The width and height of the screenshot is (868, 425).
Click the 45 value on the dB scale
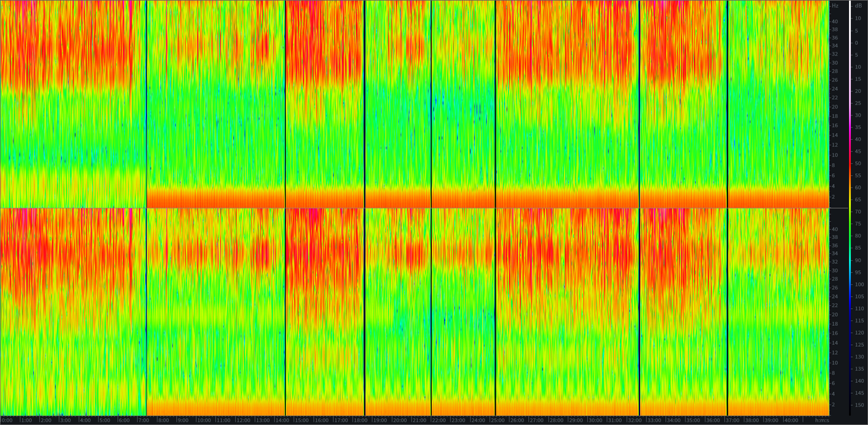[858, 151]
